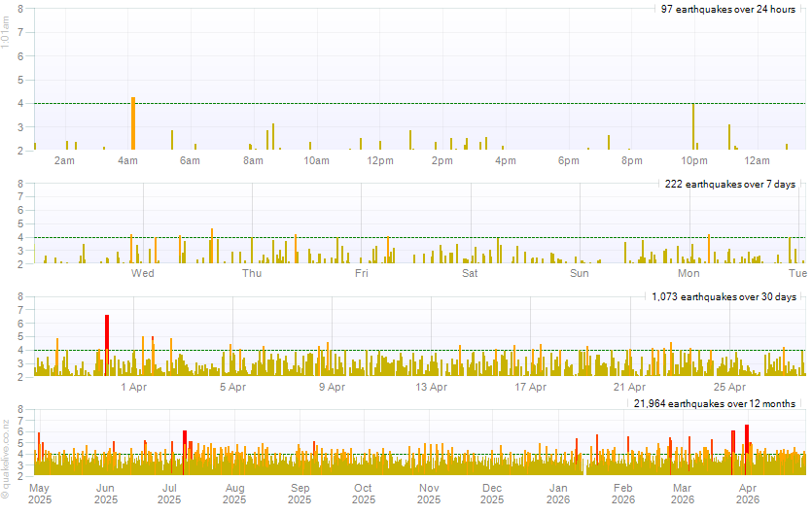Image resolution: width=812 pixels, height=515 pixels.
Task: Select the 'Nov 2025' month label
Action: click(429, 494)
